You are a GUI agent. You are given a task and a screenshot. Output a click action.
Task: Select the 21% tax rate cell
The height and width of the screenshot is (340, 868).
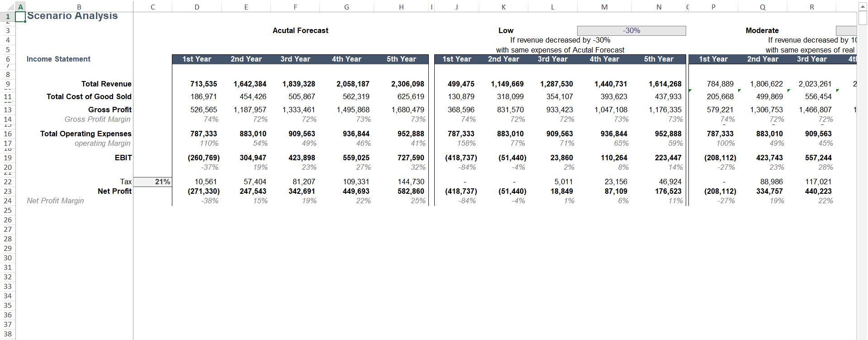click(153, 182)
